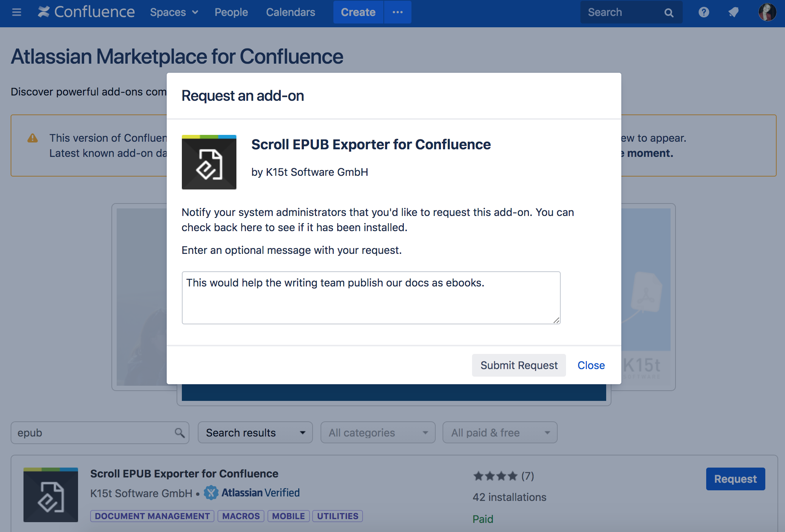Open the create-from-template ellipsis button

point(398,12)
